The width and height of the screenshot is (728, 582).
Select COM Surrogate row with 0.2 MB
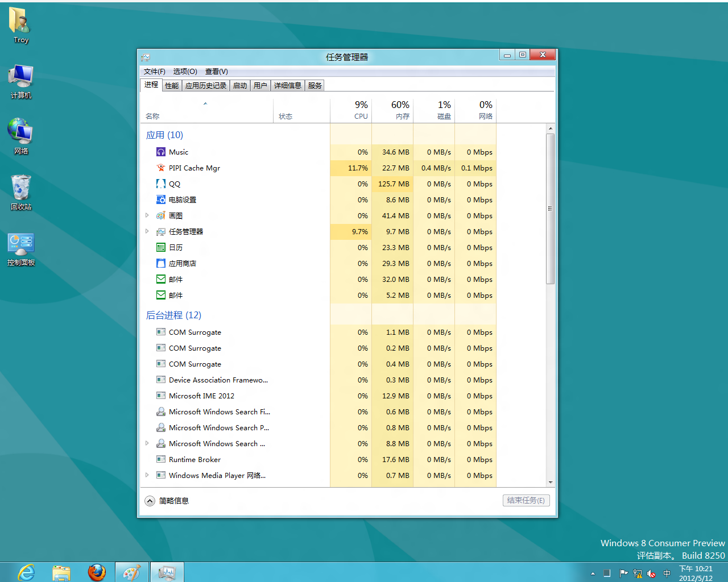tap(318, 348)
